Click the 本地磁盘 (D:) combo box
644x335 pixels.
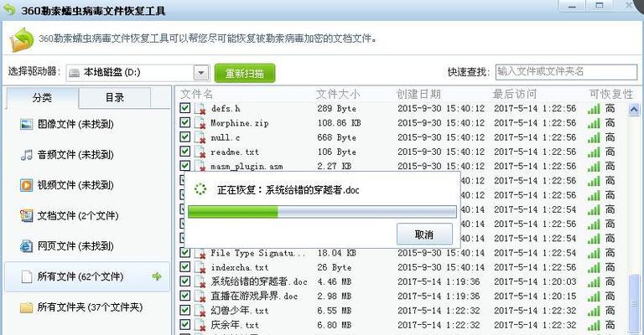pos(138,73)
